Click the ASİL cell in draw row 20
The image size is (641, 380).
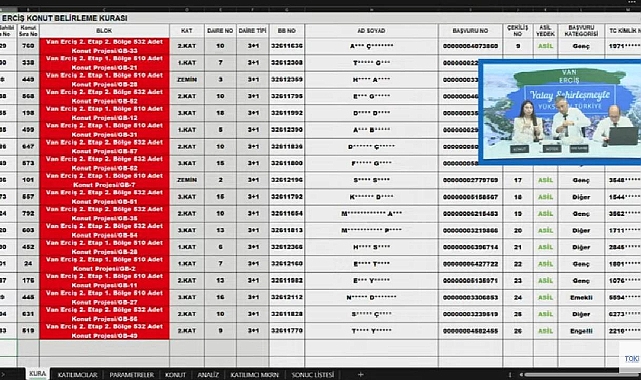click(x=545, y=230)
